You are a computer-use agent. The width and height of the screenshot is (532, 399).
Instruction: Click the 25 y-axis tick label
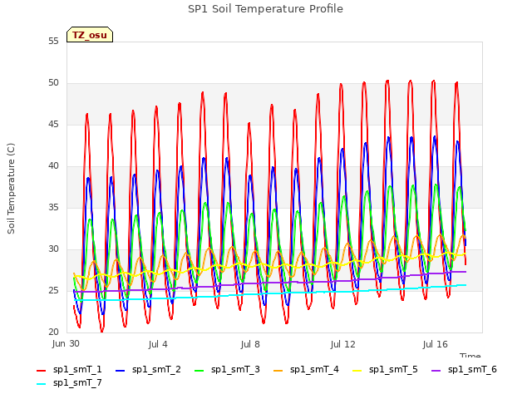pyautogui.click(x=53, y=291)
